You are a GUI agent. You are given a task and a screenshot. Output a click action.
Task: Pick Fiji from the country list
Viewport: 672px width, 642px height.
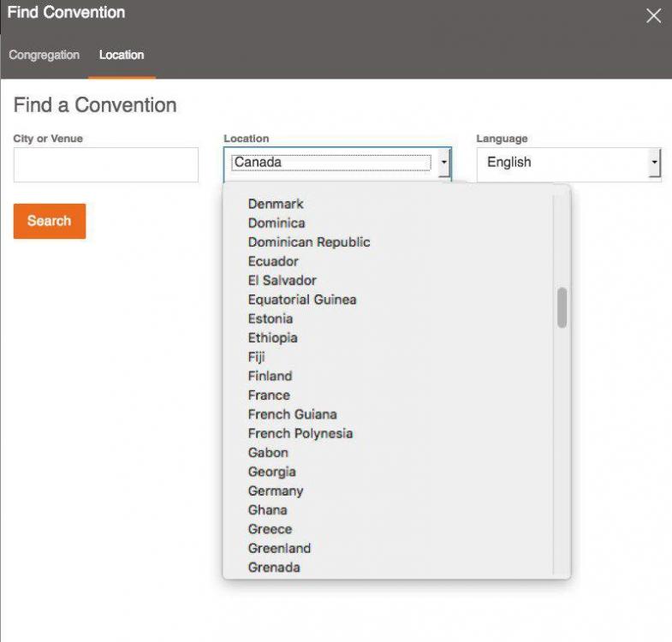257,357
